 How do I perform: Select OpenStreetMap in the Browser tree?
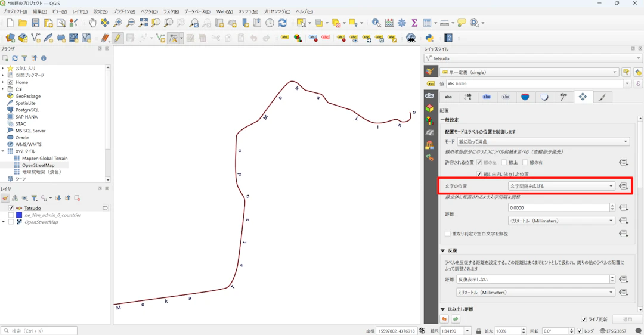pyautogui.click(x=38, y=165)
